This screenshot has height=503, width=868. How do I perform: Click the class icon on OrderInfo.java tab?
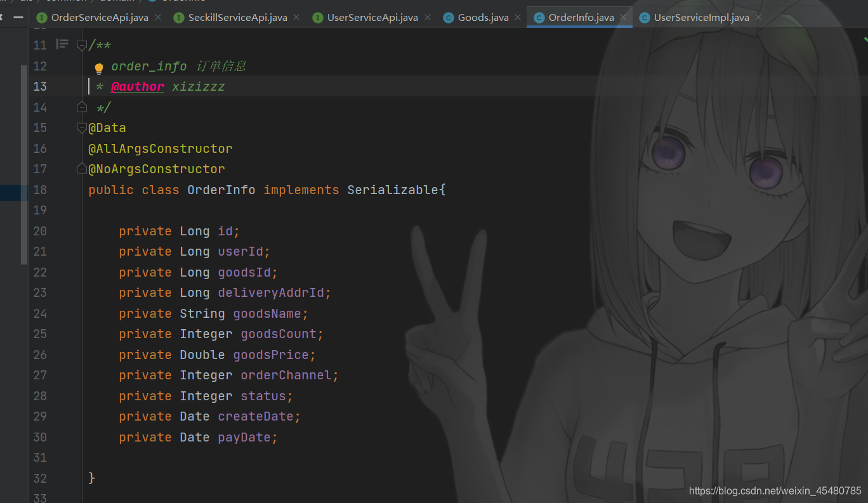(539, 18)
